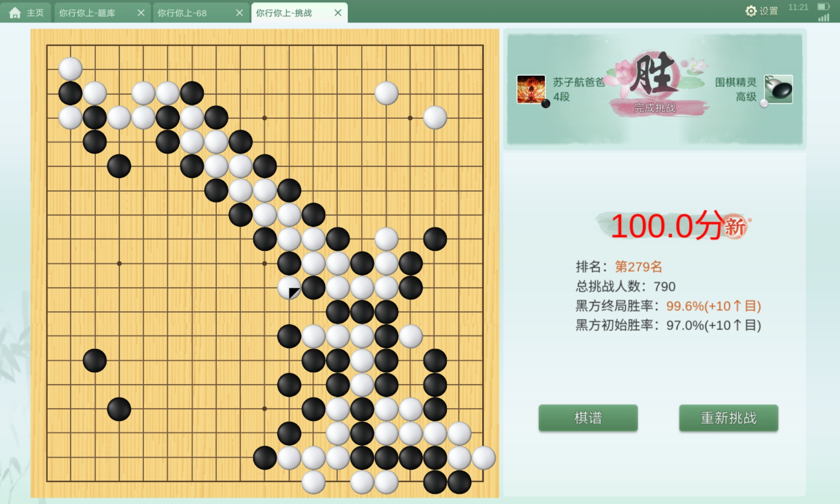Select the 你行你上-挑战 tab
Screen dimensions: 840x504
click(x=284, y=13)
